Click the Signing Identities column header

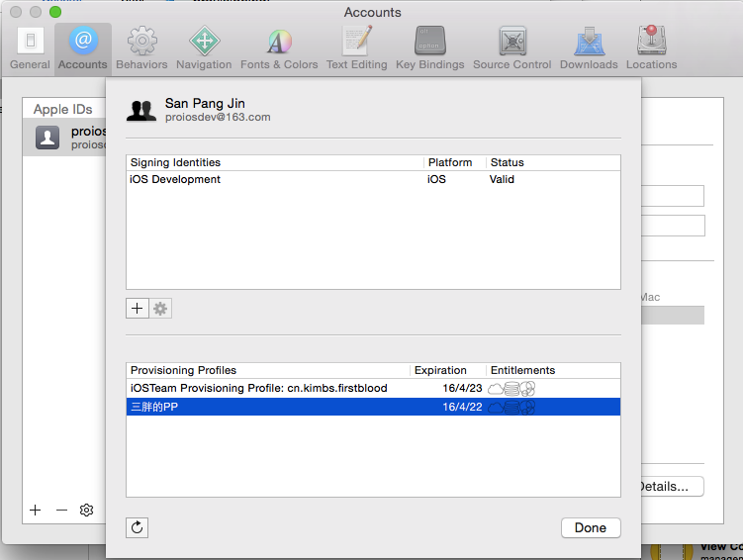point(275,162)
